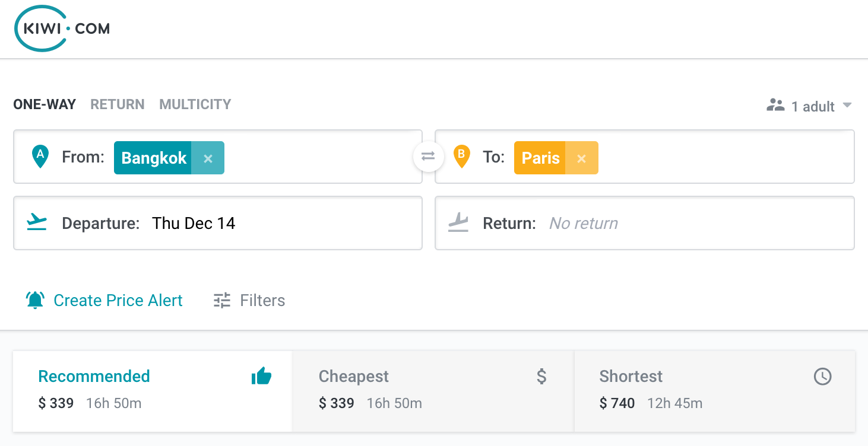The width and height of the screenshot is (868, 446).
Task: Open the departure date Thu Dec 14 picker
Action: [x=194, y=224]
